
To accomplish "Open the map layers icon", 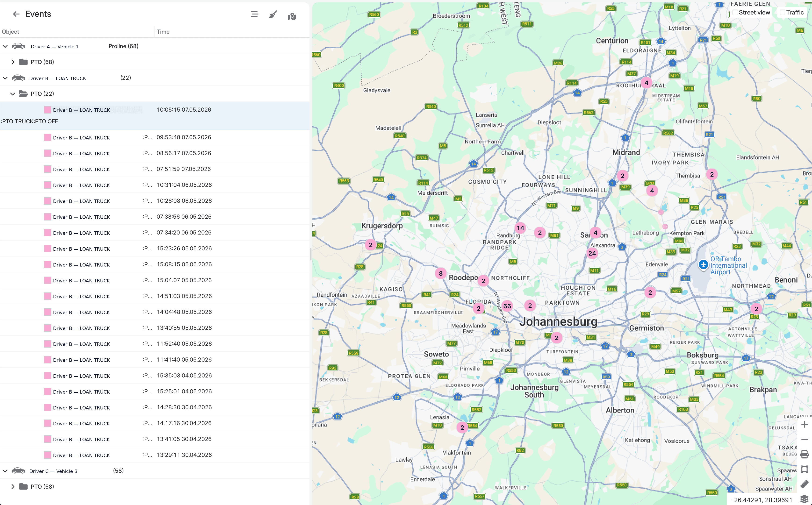I will 804,499.
